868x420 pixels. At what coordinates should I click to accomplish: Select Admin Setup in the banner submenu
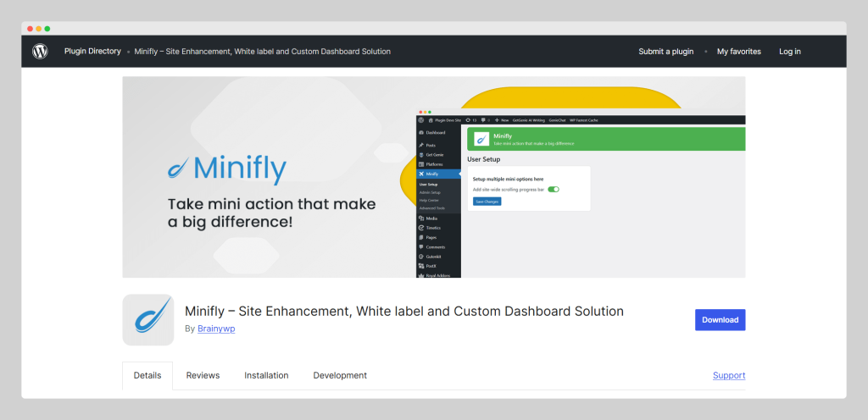tap(430, 192)
